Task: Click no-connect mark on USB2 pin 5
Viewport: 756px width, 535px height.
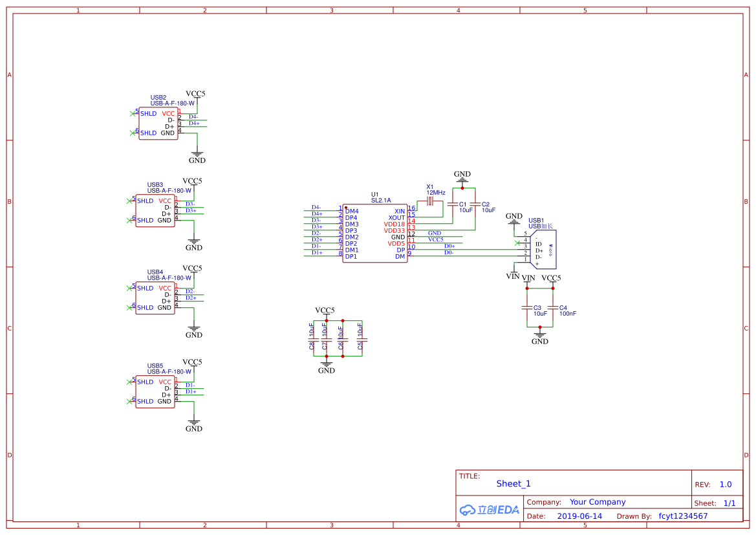Action: point(133,114)
